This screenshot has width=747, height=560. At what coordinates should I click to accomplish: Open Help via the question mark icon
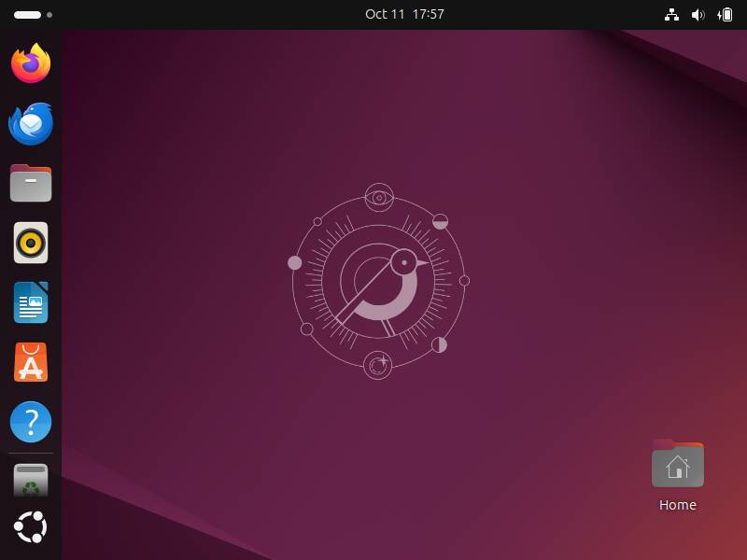pyautogui.click(x=31, y=422)
